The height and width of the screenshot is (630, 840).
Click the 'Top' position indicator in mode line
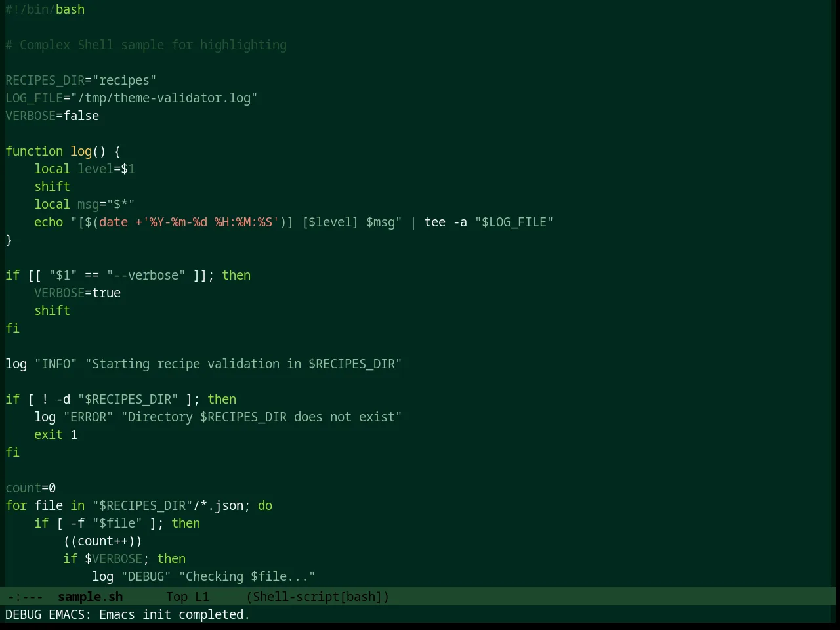[x=177, y=597]
